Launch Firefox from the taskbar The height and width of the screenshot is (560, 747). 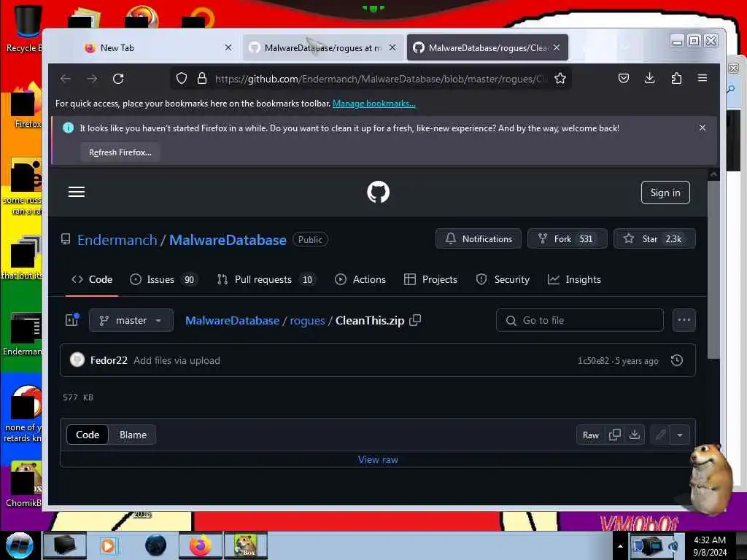point(201,545)
